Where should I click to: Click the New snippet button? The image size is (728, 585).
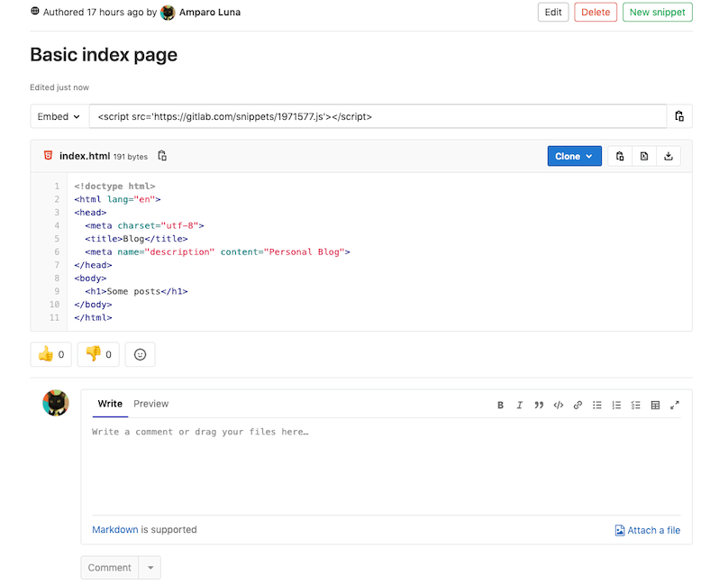click(x=657, y=12)
